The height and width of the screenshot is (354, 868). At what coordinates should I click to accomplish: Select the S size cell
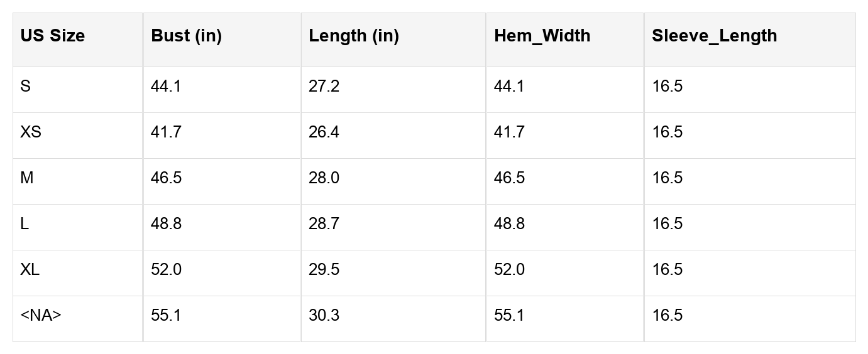[25, 87]
